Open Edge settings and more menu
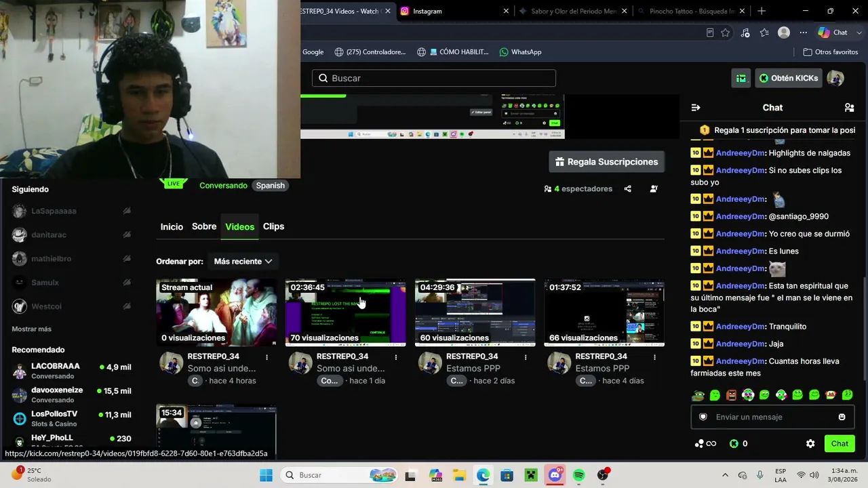The image size is (868, 488). tap(804, 33)
